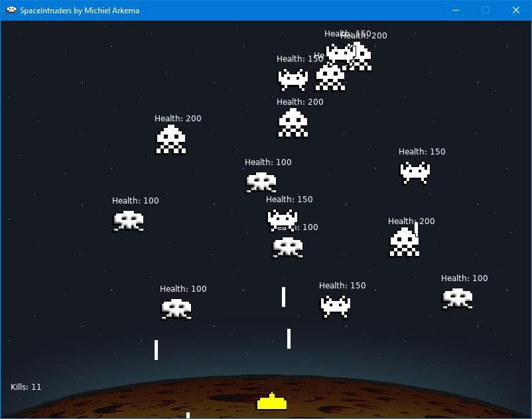
Task: Click the leftmost squid invader with Health: 200
Action: pos(171,139)
